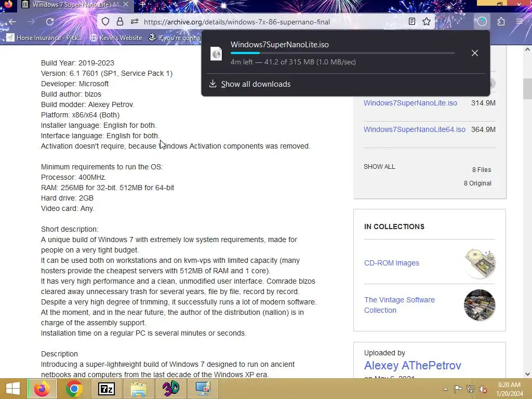Open Action Center flag tray icon
The image size is (532, 399).
(458, 389)
